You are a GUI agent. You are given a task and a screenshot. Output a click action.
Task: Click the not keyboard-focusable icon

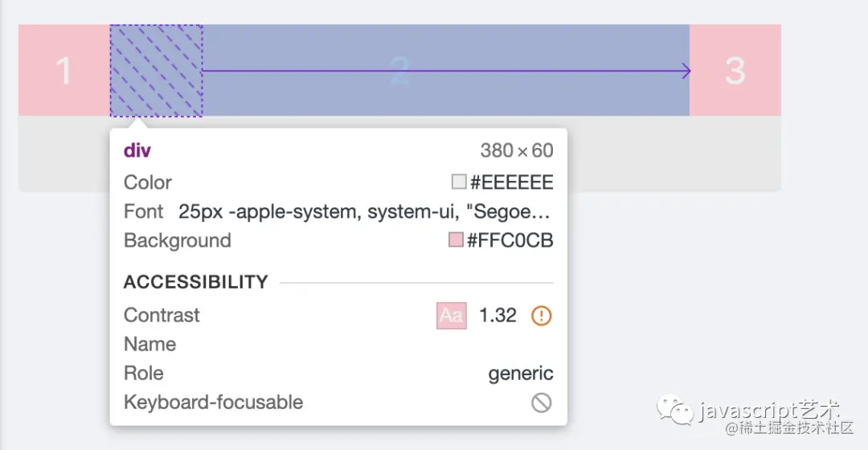[541, 403]
